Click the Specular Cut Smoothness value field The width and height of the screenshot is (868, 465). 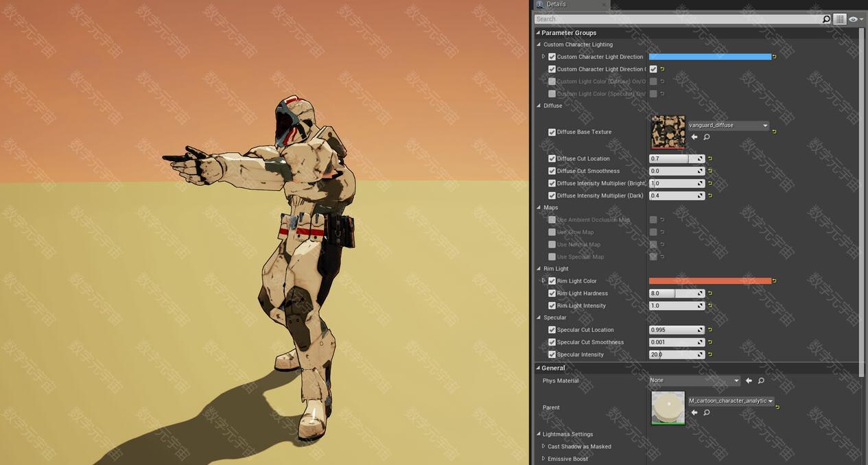677,342
